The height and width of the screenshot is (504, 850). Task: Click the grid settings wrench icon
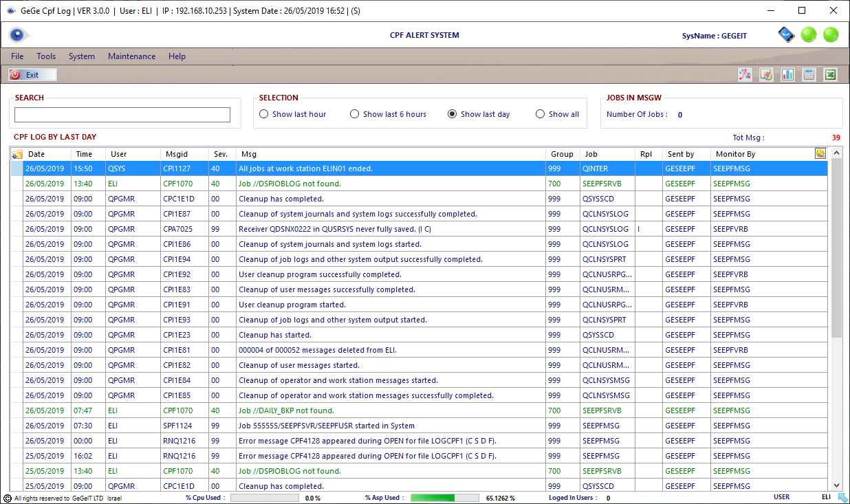coord(820,153)
